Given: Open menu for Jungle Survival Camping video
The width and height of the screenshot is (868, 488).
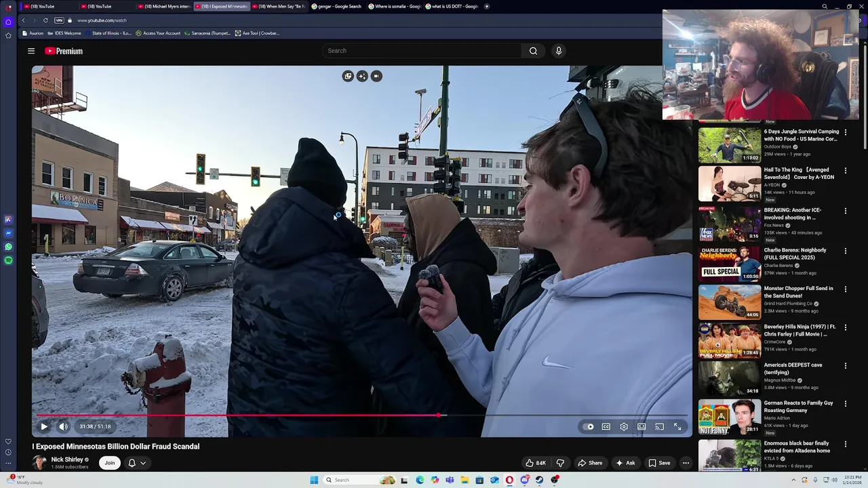Looking at the screenshot, I should [x=845, y=132].
